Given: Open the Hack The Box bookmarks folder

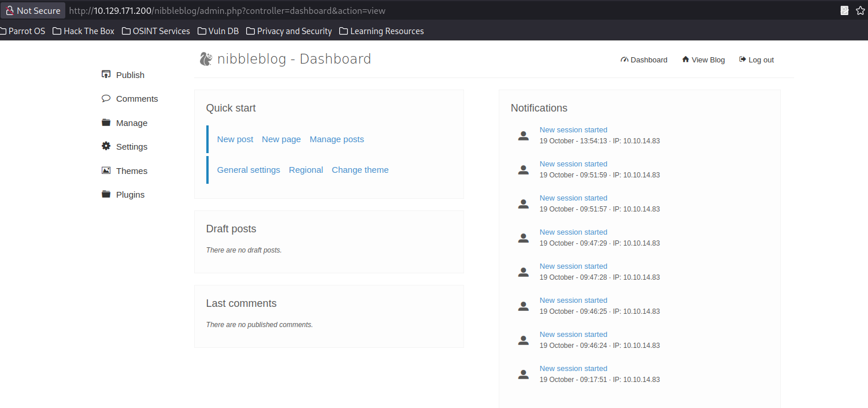Looking at the screenshot, I should click(83, 31).
